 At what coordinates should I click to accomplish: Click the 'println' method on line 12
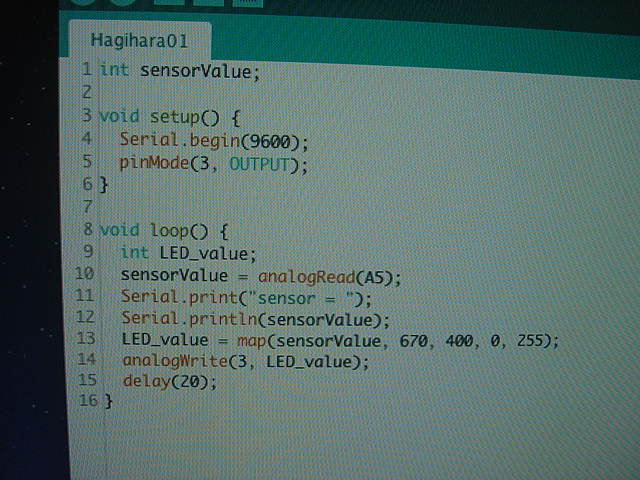tap(223, 319)
